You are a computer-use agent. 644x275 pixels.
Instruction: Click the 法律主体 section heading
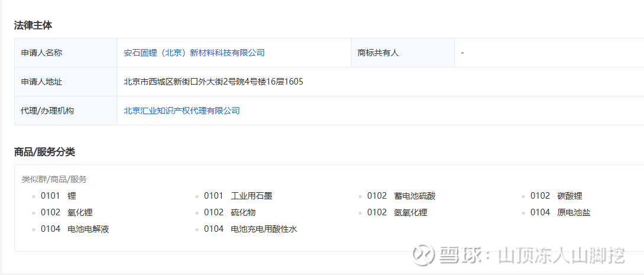pyautogui.click(x=33, y=25)
